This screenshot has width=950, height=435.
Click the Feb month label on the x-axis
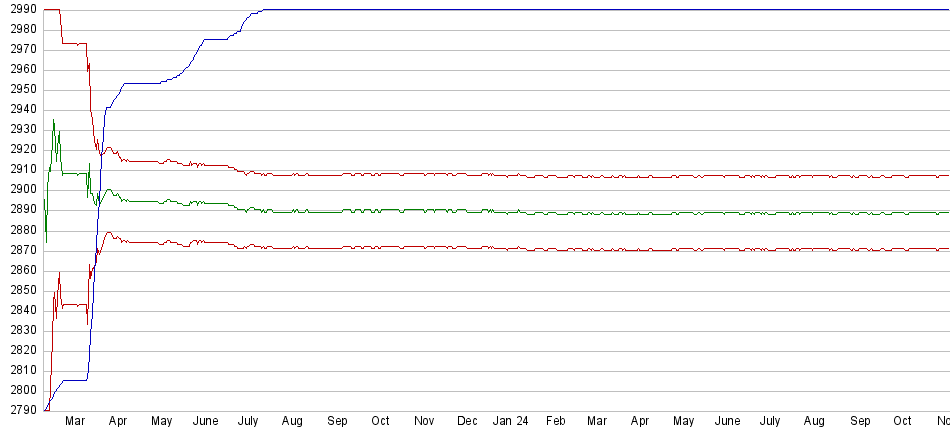click(555, 421)
